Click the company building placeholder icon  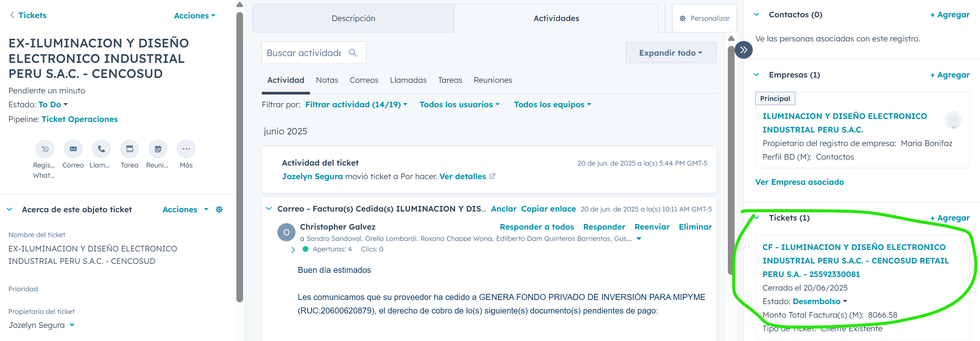(953, 120)
